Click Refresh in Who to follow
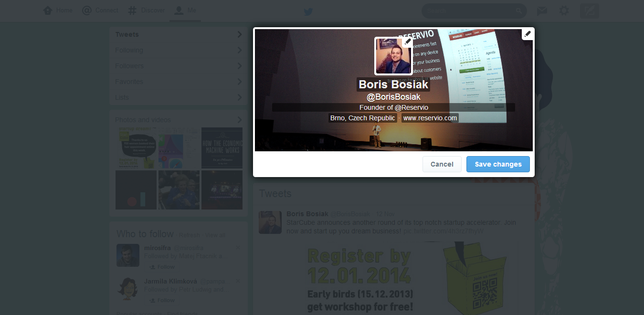The width and height of the screenshot is (644, 315). pyautogui.click(x=190, y=235)
